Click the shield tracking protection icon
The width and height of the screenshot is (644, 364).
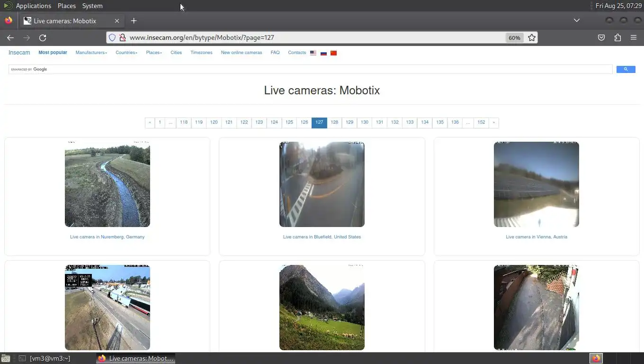[x=112, y=37]
